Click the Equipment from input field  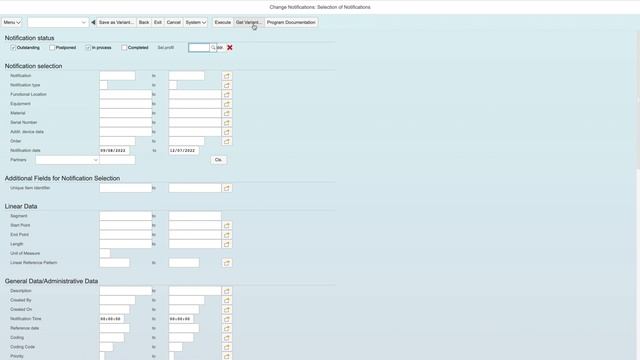click(x=126, y=104)
